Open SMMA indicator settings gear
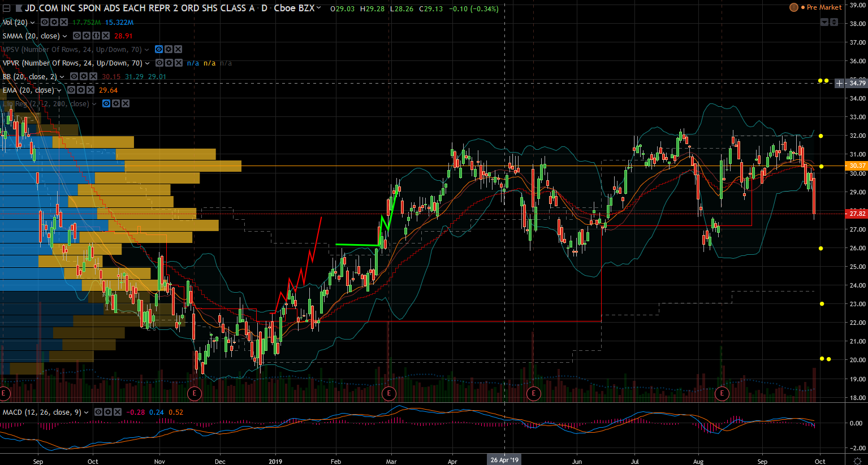The width and height of the screenshot is (868, 465). click(87, 36)
